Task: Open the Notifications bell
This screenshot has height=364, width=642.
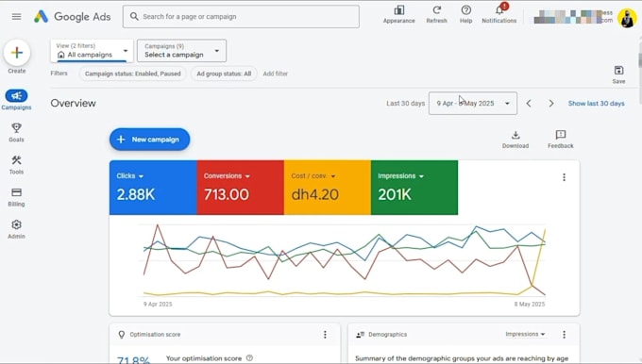Action: click(499, 14)
